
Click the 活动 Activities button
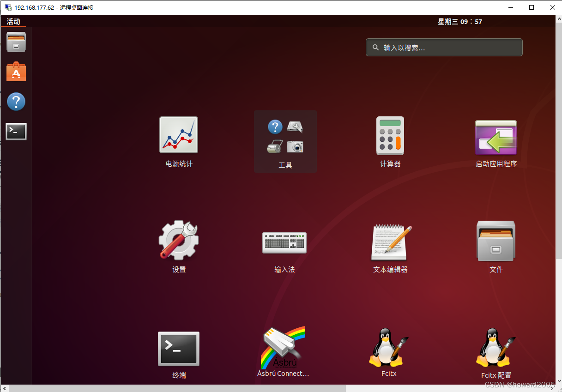point(13,22)
